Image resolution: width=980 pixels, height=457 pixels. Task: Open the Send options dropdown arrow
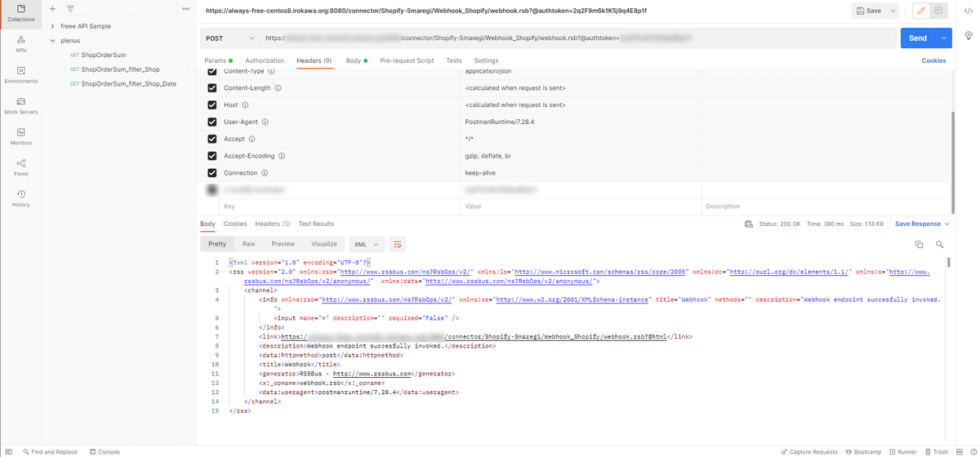click(x=945, y=38)
